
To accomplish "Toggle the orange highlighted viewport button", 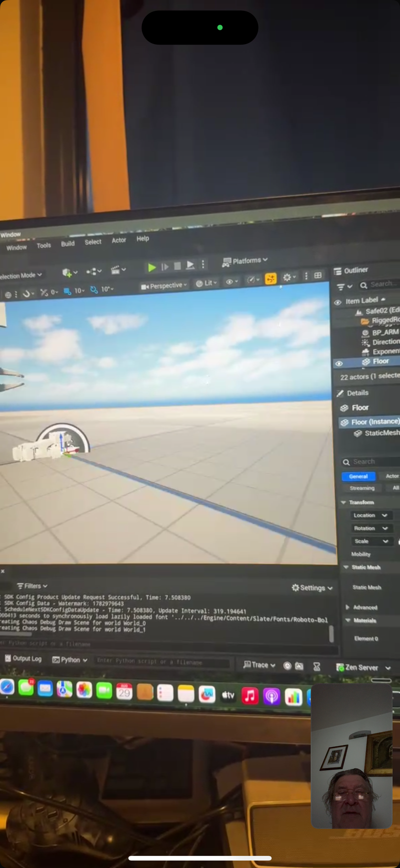I will [x=270, y=278].
